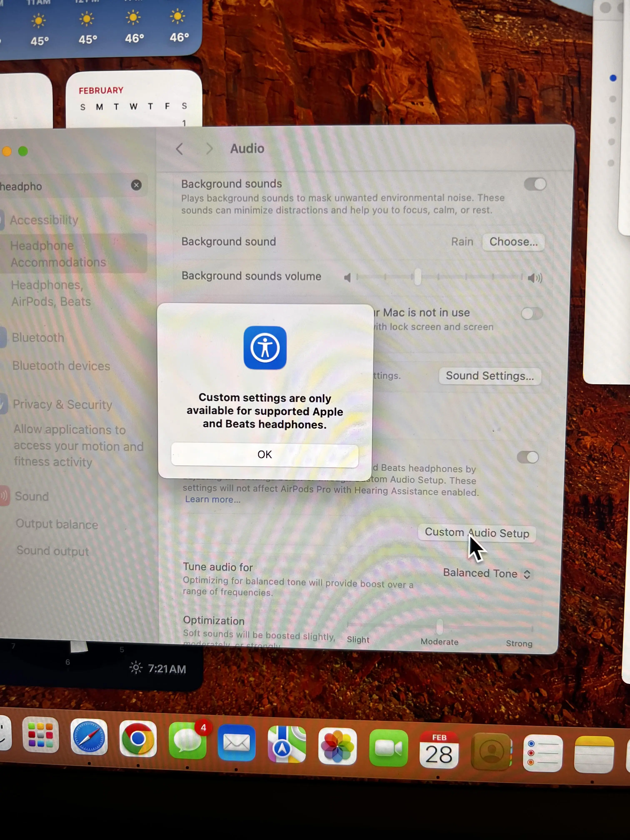The height and width of the screenshot is (840, 630).
Task: Toggle the headphone accommodations switch
Action: (527, 457)
